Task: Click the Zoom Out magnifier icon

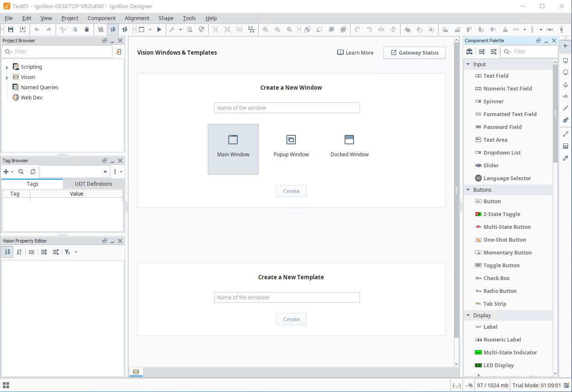Action: point(277,29)
